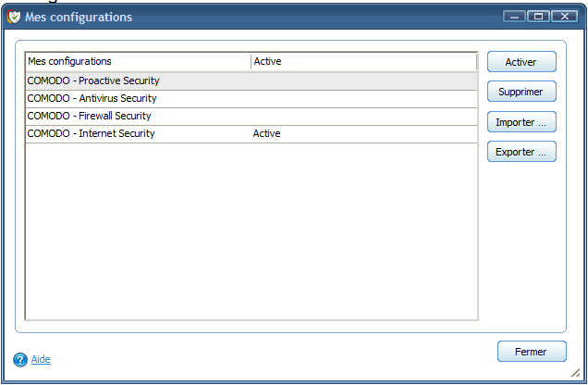Select COMODO - Antivirus Security configuration
The height and width of the screenshot is (385, 588).
251,98
